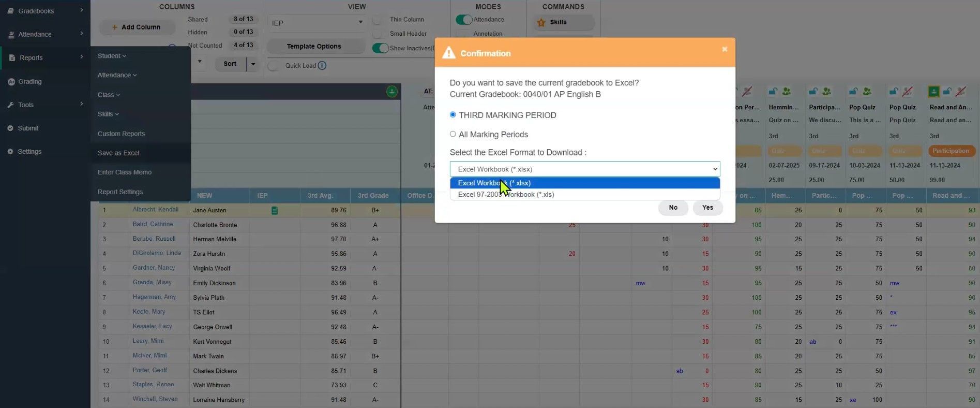980x408 pixels.
Task: Click the green shared-group icon above Participa... column
Action: [827, 92]
